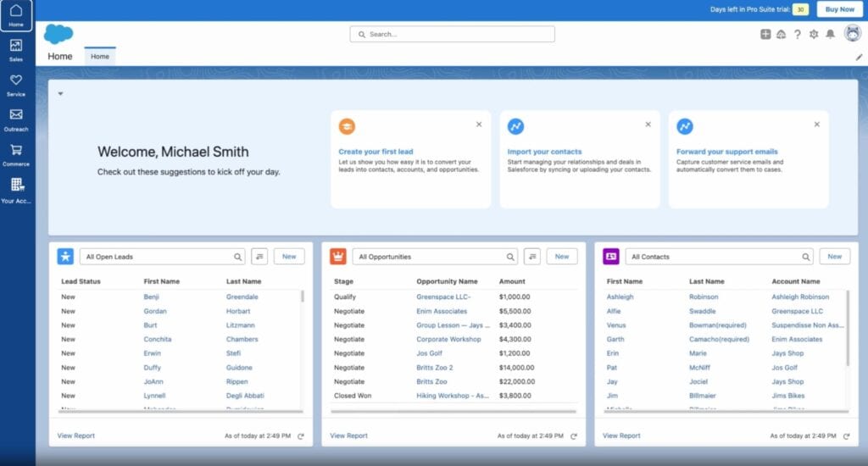Dismiss the Forward your support emails card
The width and height of the screenshot is (868, 466).
816,125
